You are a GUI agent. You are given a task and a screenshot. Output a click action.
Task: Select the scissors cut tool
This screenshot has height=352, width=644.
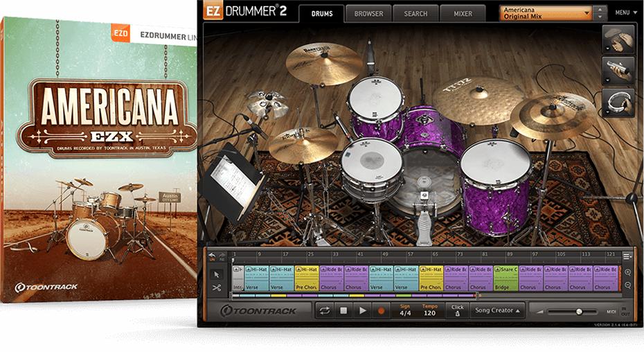[x=216, y=288]
